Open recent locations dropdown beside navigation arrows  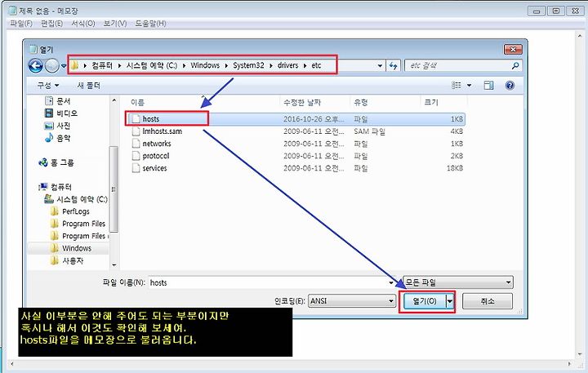pyautogui.click(x=64, y=66)
